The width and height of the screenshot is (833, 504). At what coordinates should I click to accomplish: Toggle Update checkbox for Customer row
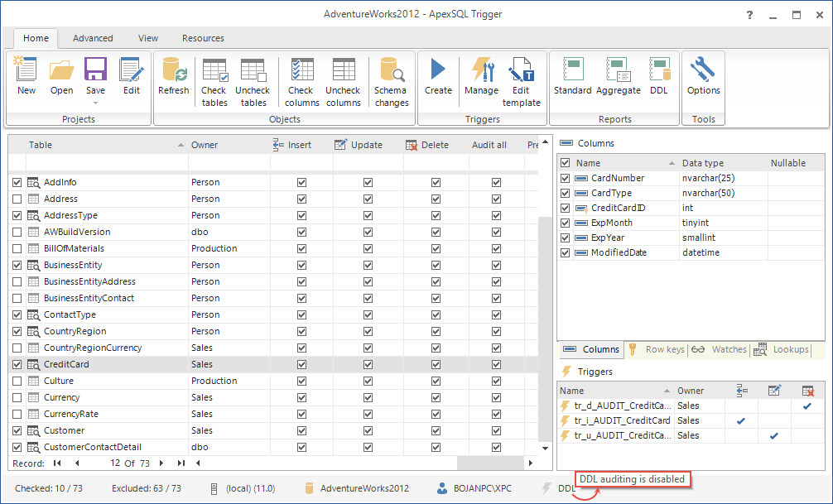(368, 430)
